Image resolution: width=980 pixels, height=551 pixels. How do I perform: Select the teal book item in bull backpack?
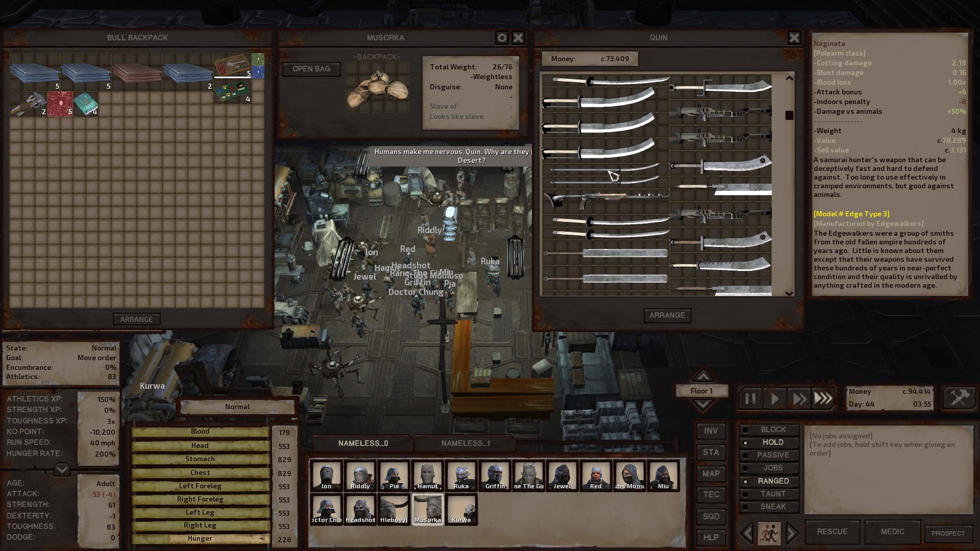click(85, 104)
